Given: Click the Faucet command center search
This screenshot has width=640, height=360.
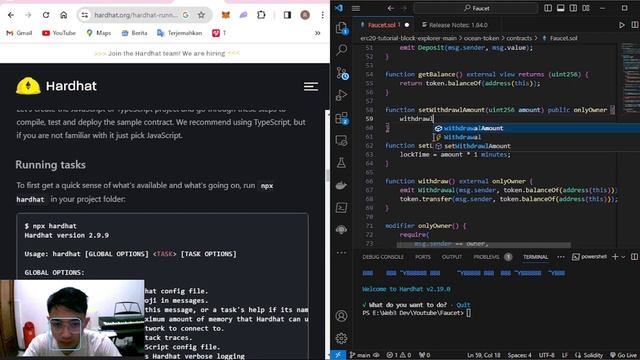Looking at the screenshot, I should pyautogui.click(x=476, y=8).
